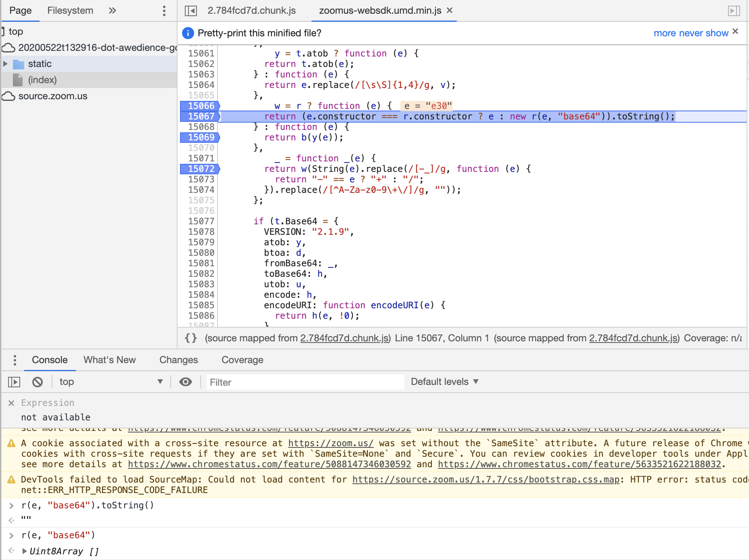Click the debugger sidebar toggle icon
This screenshot has height=560, width=749.
pyautogui.click(x=734, y=11)
